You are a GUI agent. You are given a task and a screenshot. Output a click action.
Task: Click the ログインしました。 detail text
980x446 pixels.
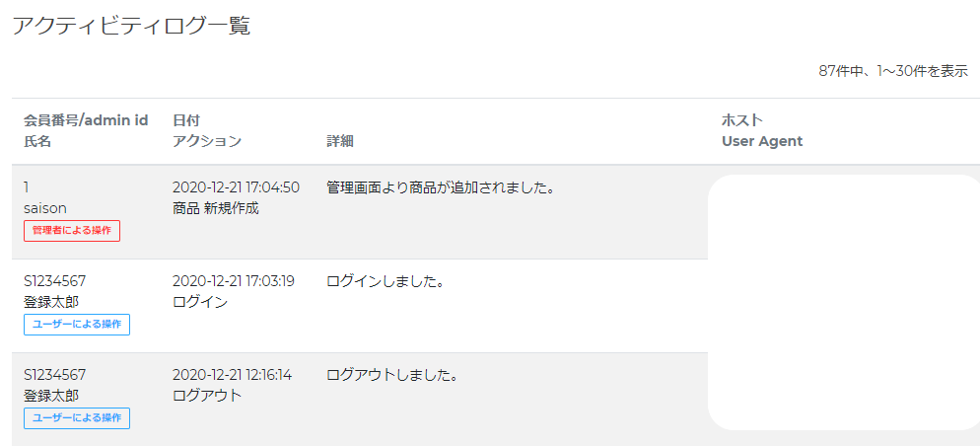385,281
